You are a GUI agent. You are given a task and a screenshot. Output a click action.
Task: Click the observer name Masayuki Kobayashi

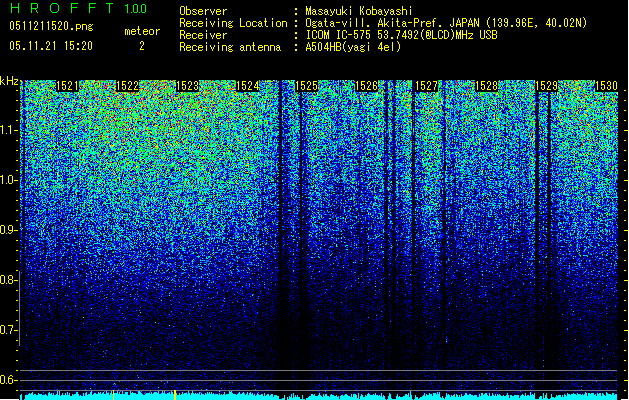pos(359,11)
